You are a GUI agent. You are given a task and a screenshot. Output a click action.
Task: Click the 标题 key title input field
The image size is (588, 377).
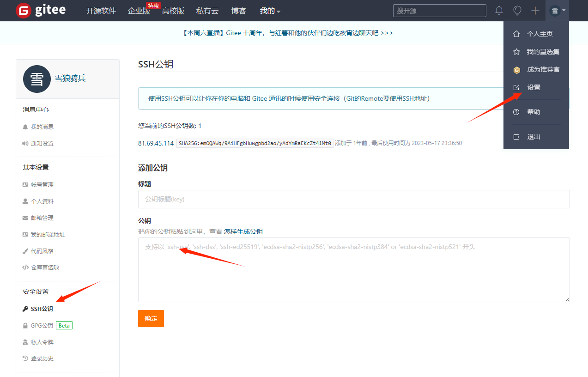point(353,199)
